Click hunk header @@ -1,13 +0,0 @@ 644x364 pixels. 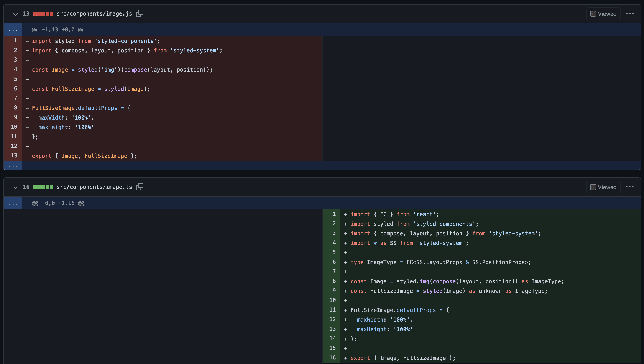tap(58, 30)
